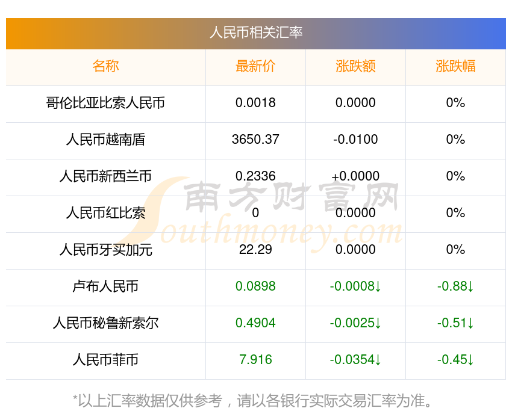Select the green 0.0898 price value
This screenshot has height=420, width=512.
pyautogui.click(x=255, y=286)
